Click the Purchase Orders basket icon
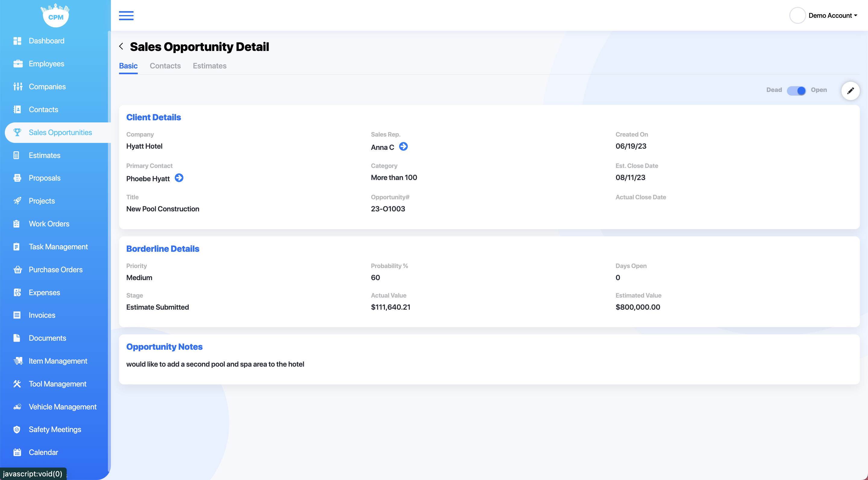Image resolution: width=868 pixels, height=480 pixels. [18, 270]
